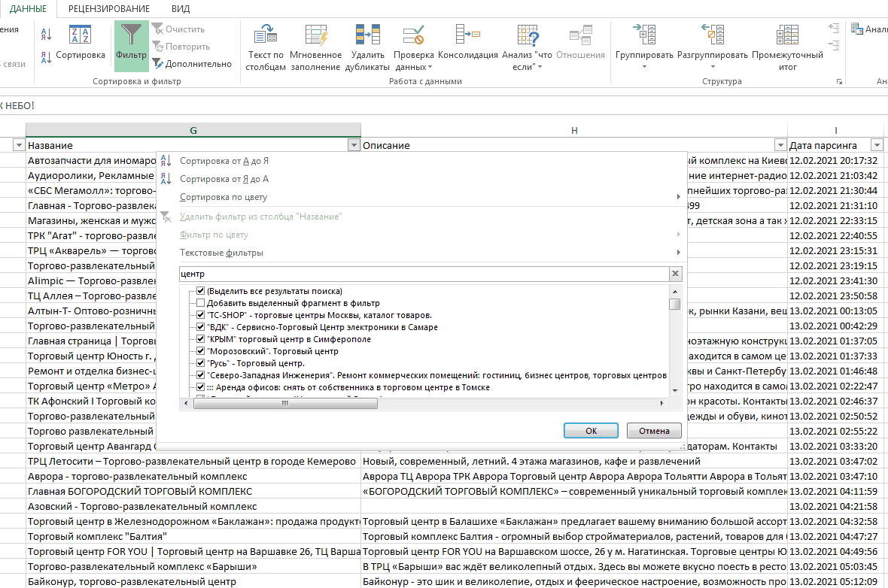Image resolution: width=888 pixels, height=588 pixels.
Task: Confirm filter with ОК button
Action: point(591,431)
